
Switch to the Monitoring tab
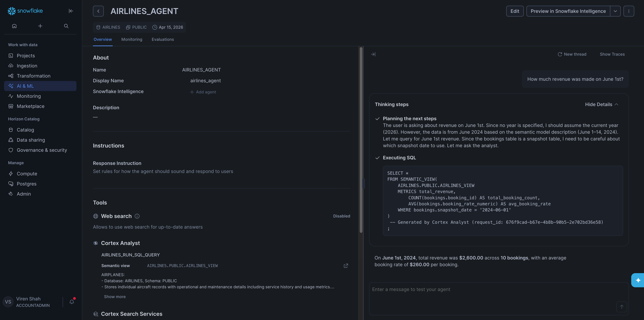pyautogui.click(x=132, y=39)
